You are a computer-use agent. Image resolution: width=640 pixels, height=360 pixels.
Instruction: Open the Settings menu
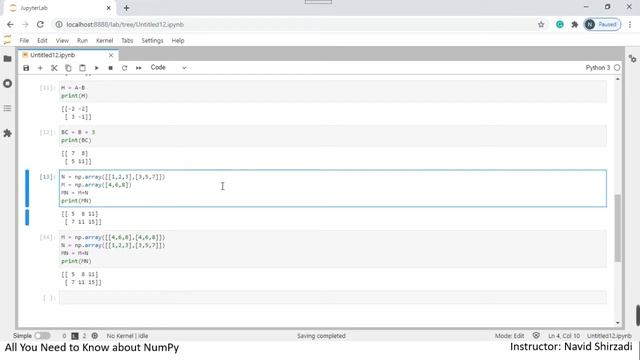[x=152, y=40]
